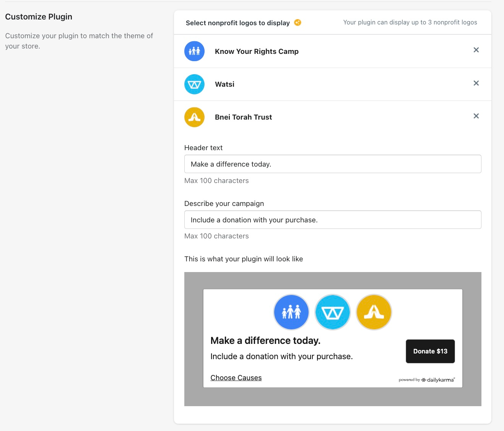Click the Donate $13 button

pyautogui.click(x=430, y=351)
